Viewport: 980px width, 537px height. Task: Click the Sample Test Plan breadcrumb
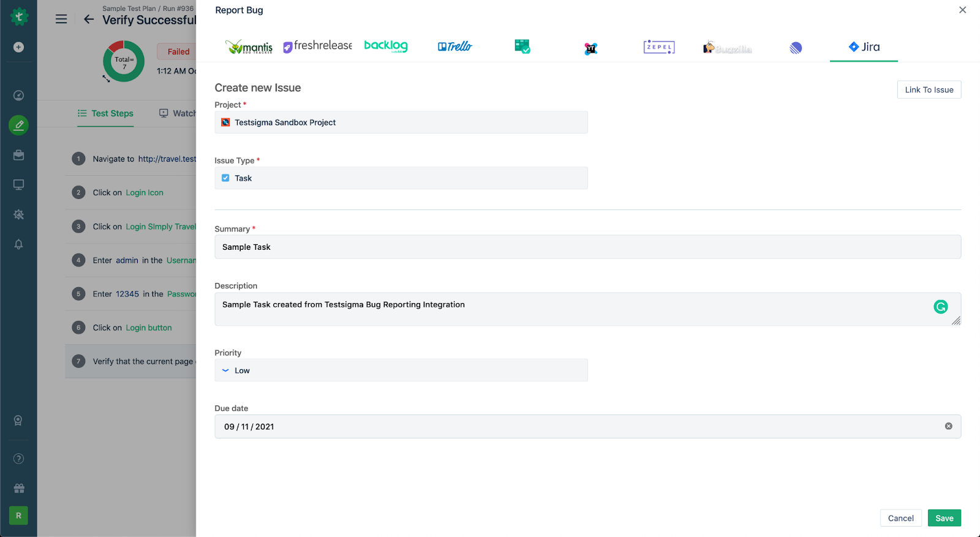point(129,9)
